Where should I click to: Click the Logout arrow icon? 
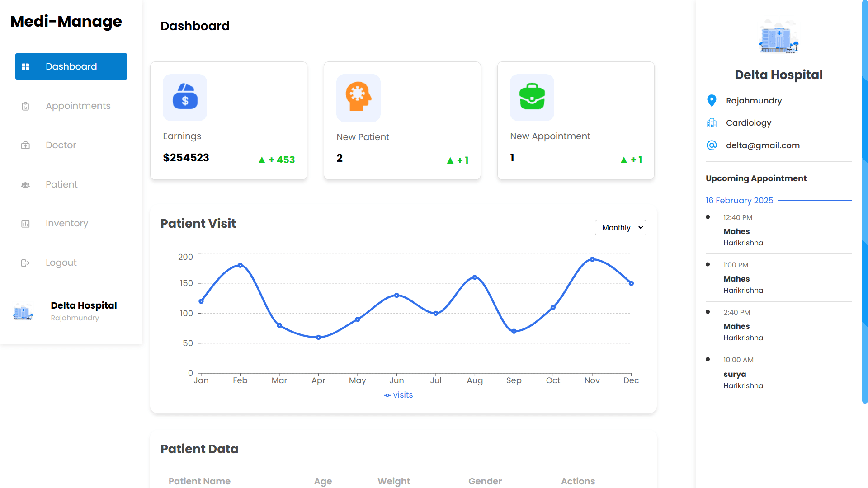tap(25, 263)
